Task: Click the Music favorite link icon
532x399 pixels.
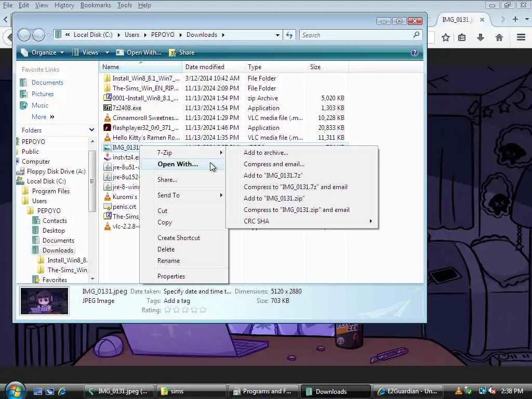Action: (23, 105)
